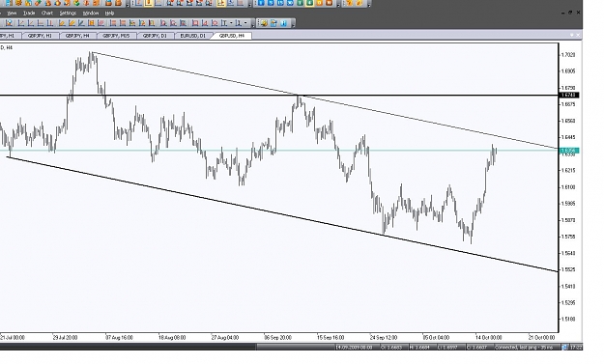Close the chart tab strip with X button
604x364 pixels.
pos(578,35)
